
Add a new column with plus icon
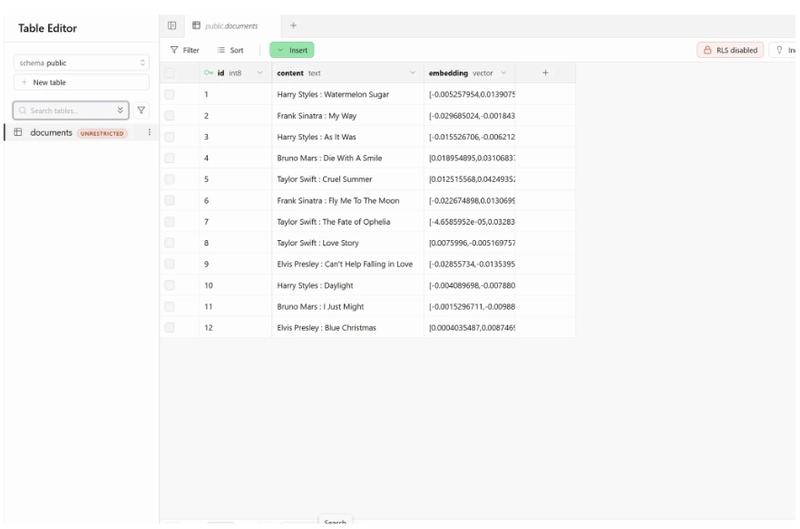545,73
